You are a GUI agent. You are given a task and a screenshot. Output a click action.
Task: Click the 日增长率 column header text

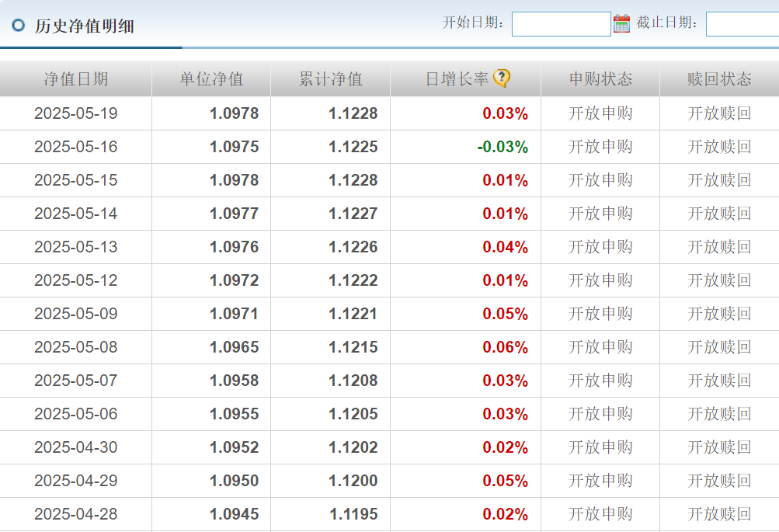pyautogui.click(x=457, y=79)
